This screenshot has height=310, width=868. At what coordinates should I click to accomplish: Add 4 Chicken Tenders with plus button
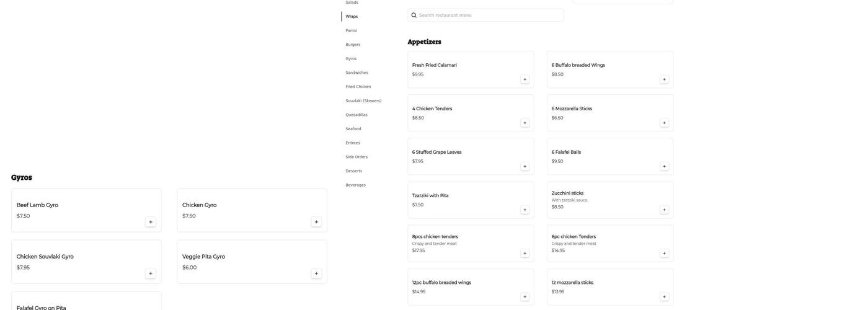(525, 123)
